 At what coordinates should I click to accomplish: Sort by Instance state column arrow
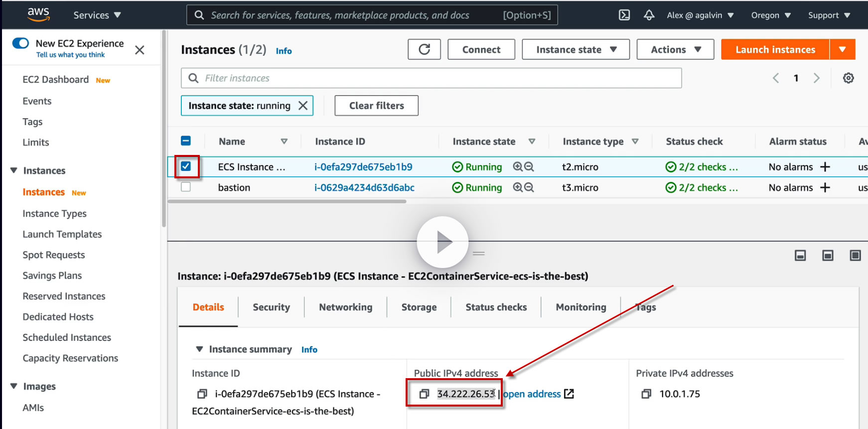(x=532, y=142)
